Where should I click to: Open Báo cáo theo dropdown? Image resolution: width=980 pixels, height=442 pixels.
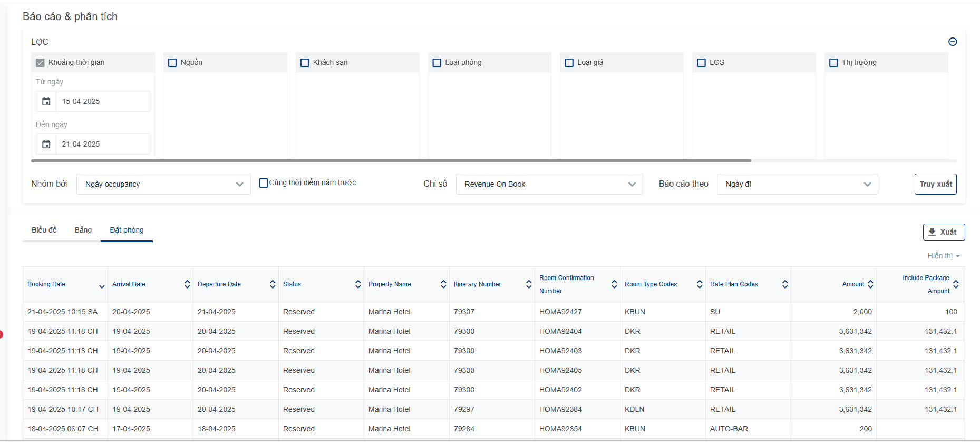point(797,184)
